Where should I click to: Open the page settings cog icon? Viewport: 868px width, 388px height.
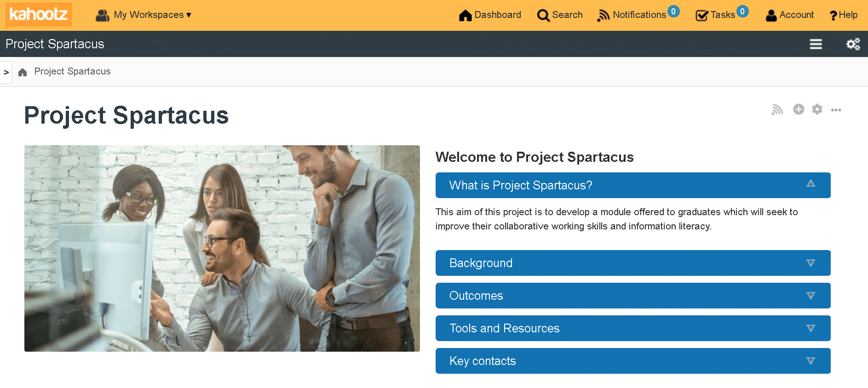(x=817, y=109)
